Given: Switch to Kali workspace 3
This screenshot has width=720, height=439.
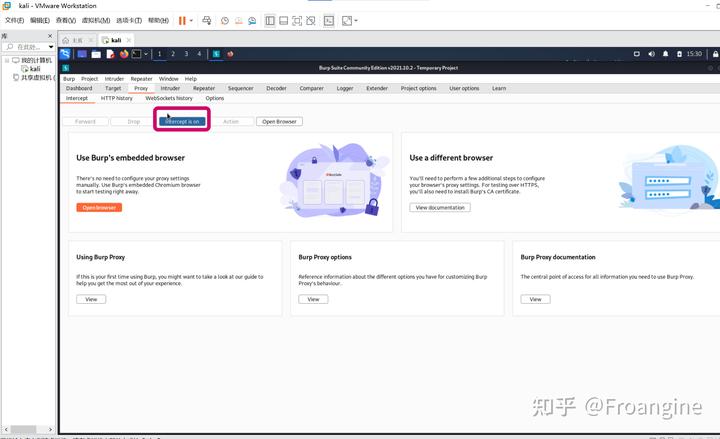Looking at the screenshot, I should tap(186, 54).
